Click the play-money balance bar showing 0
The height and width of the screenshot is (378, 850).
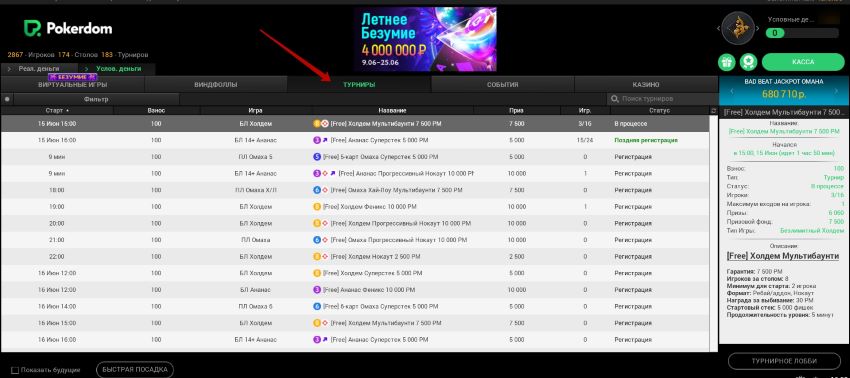coord(802,33)
